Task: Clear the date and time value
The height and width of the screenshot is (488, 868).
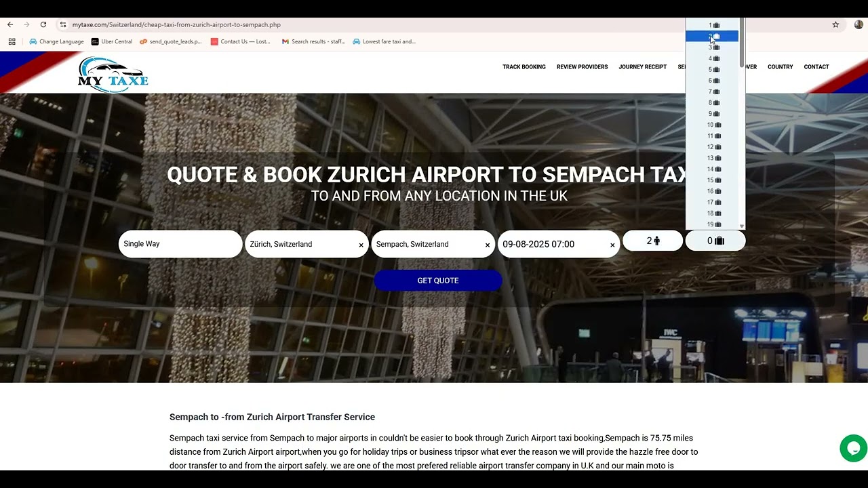Action: 612,245
